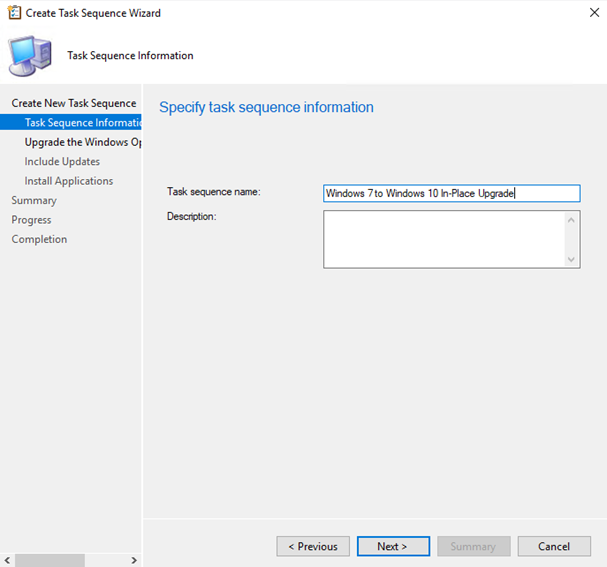
Task: Go to Include Updates step
Action: (x=62, y=161)
